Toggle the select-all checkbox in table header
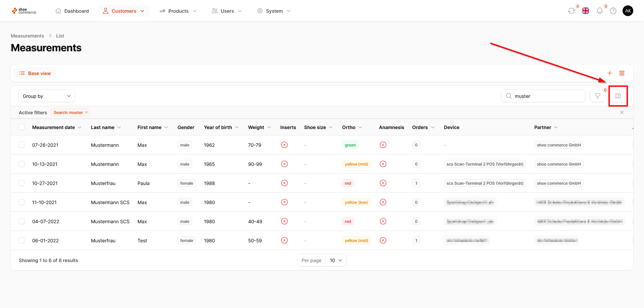The height and width of the screenshot is (308, 644). click(x=21, y=127)
